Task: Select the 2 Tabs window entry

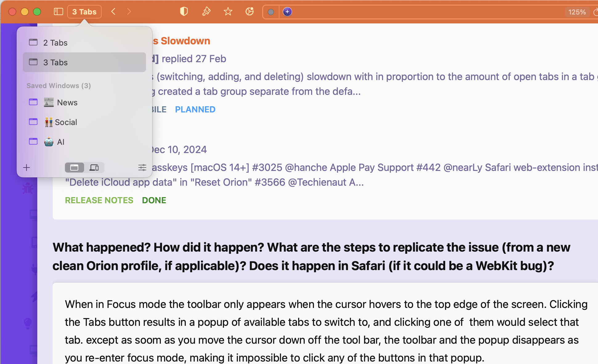Action: tap(55, 42)
